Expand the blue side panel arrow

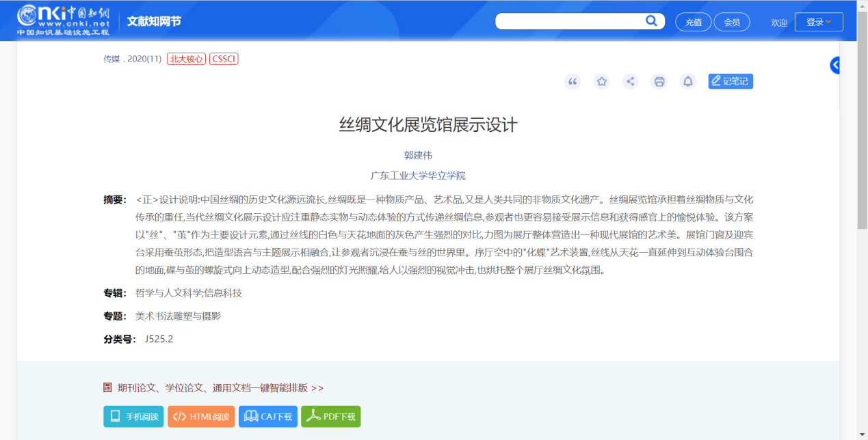pyautogui.click(x=835, y=66)
